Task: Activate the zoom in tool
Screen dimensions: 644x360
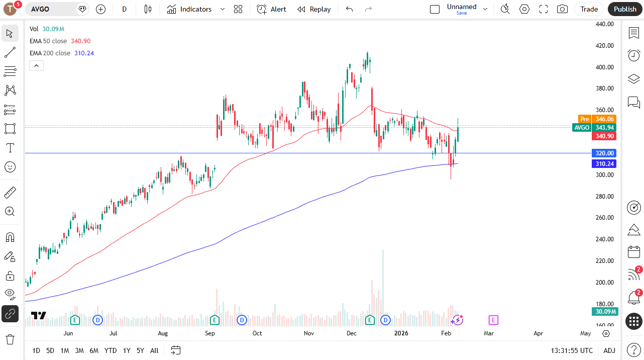Action: coord(10,211)
